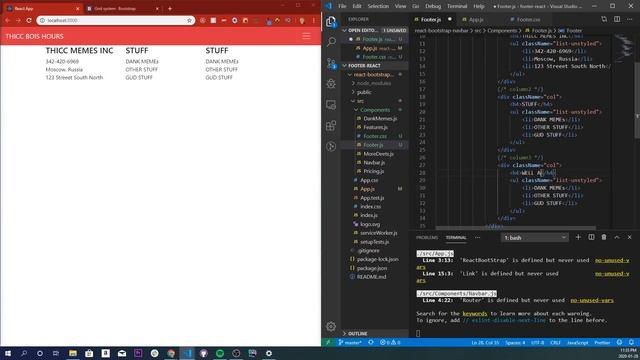Bookmark this page with the star
The image size is (640, 360).
point(189,20)
